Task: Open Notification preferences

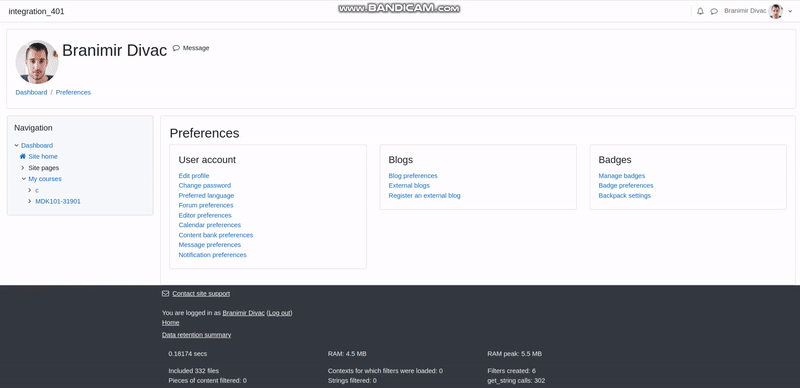Action: coord(212,255)
